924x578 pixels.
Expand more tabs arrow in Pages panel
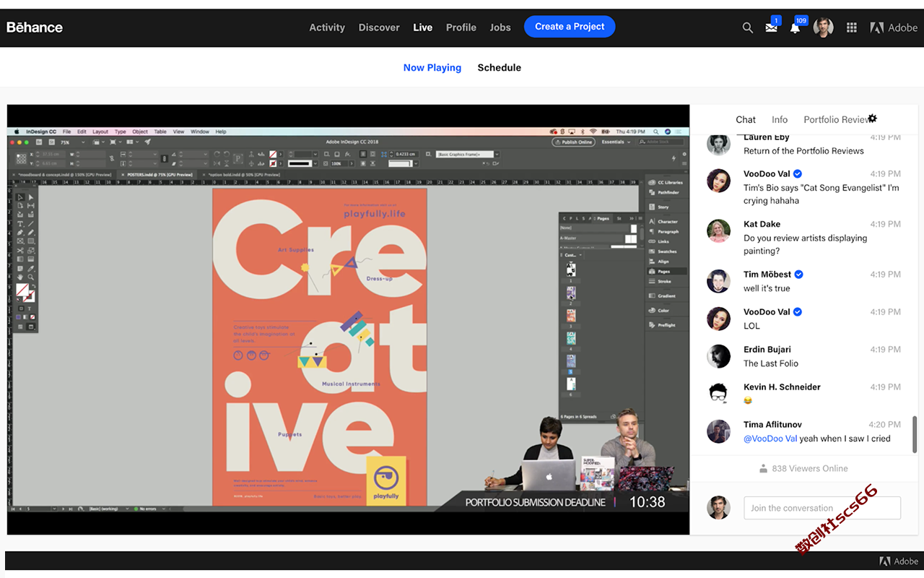[632, 219]
